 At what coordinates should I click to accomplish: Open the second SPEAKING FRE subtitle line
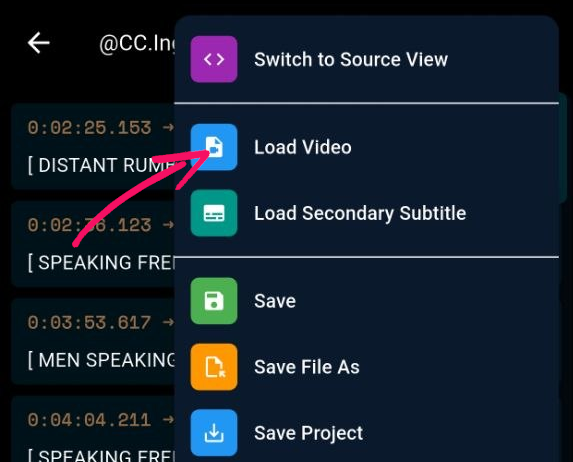tap(101, 455)
